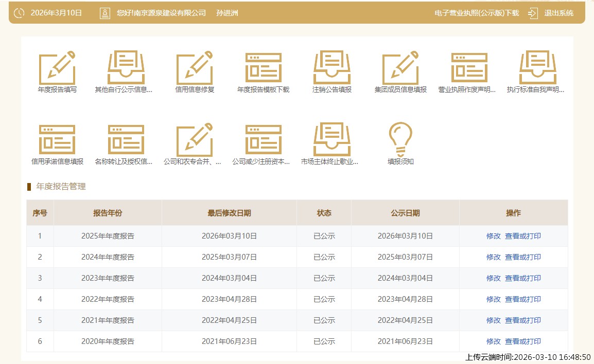Click 退出系统 to log out

point(558,13)
